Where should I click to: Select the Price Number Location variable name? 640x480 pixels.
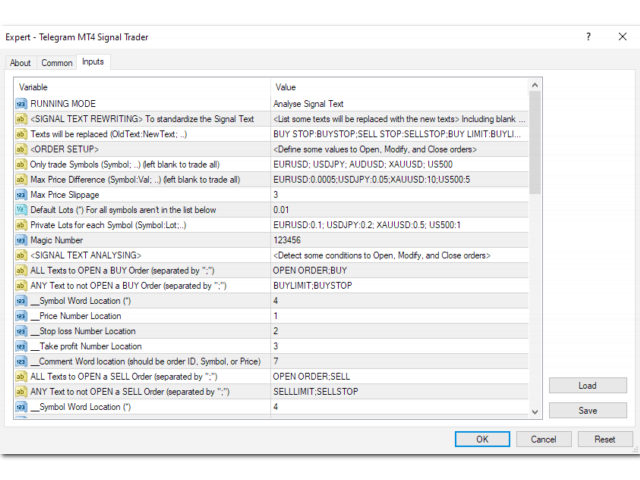(x=76, y=316)
